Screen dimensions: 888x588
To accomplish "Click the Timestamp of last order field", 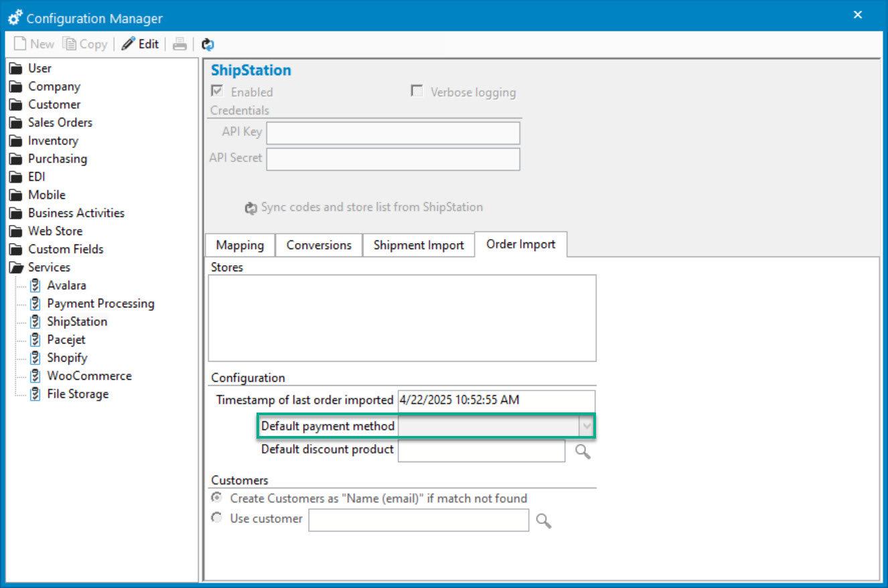I will coord(496,400).
